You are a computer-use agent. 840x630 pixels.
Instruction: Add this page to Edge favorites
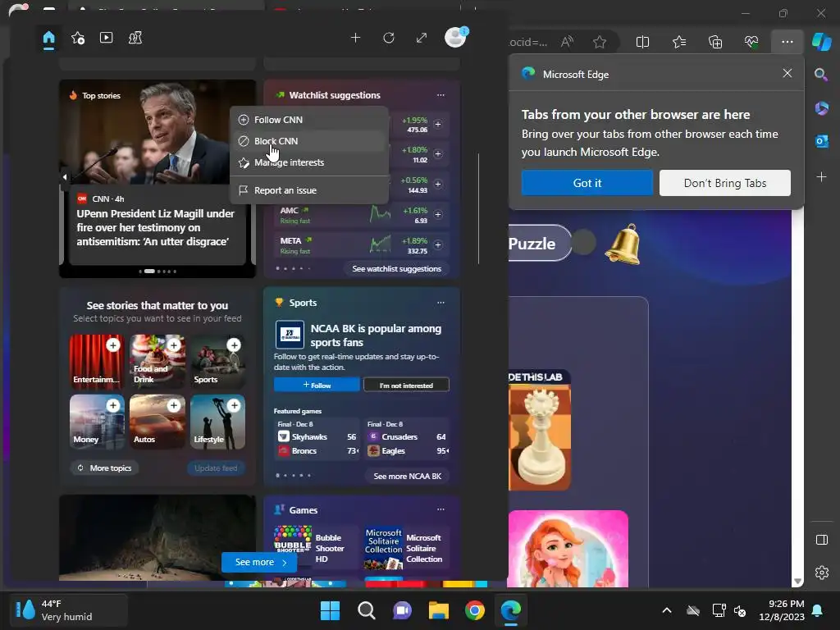[x=600, y=42]
